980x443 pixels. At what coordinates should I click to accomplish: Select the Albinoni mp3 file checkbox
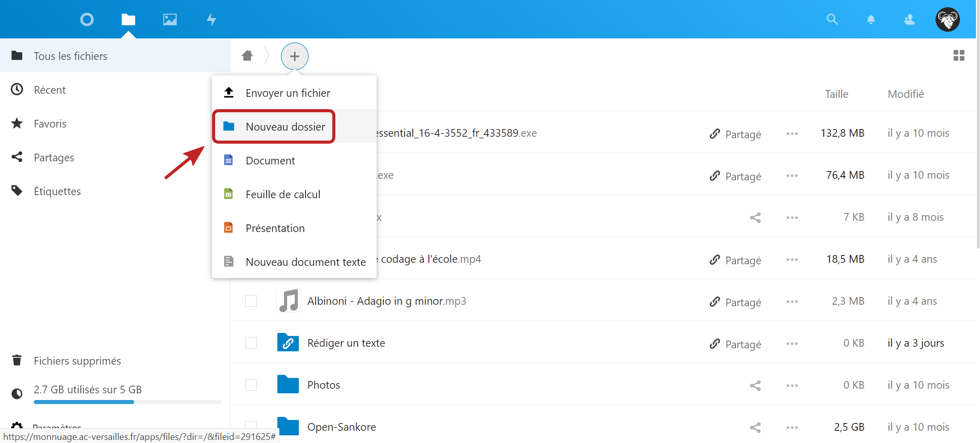click(251, 301)
